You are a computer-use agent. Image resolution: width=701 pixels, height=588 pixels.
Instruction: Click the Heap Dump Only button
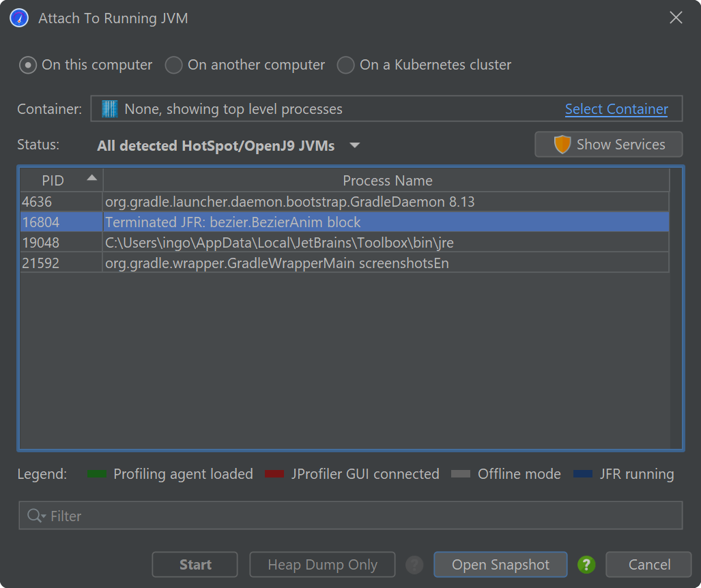[322, 565]
